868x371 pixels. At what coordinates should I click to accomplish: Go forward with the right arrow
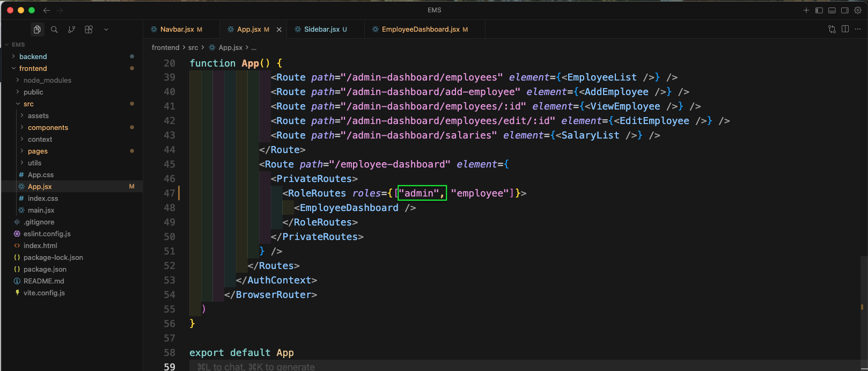point(60,10)
